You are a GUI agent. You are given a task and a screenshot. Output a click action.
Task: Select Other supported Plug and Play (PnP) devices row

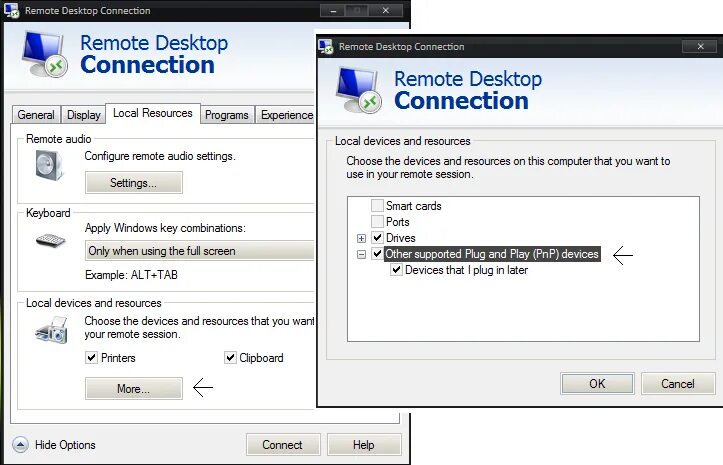492,254
